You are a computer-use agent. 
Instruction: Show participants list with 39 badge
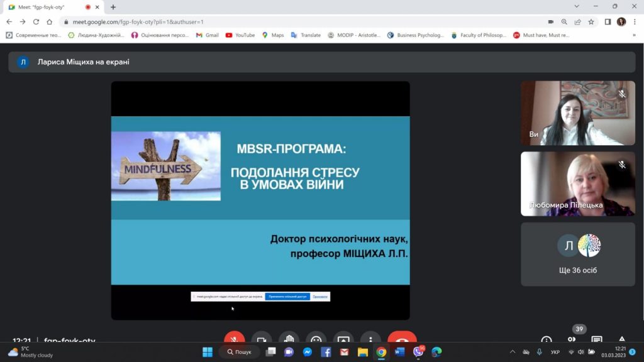click(x=572, y=339)
